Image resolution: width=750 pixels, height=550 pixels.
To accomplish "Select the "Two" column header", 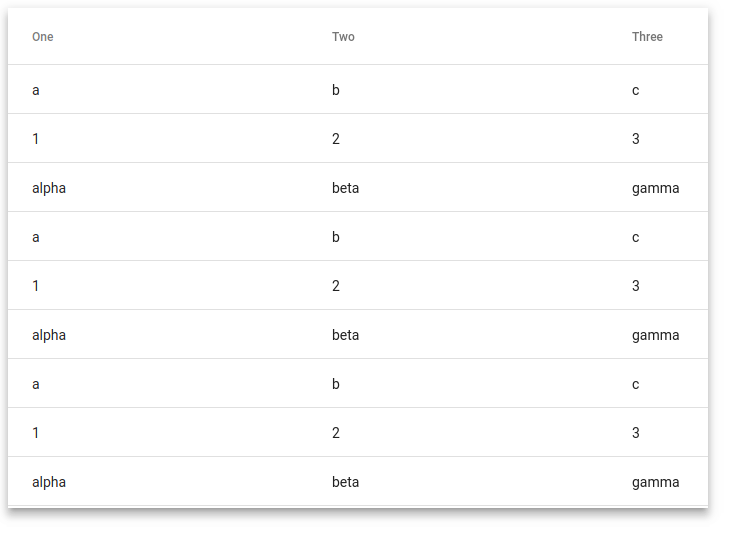I will pyautogui.click(x=343, y=37).
